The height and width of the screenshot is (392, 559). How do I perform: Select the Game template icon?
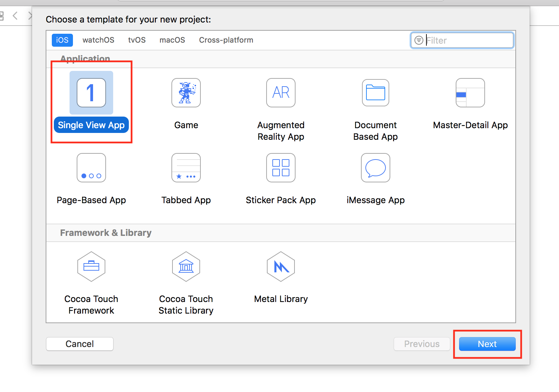coord(186,93)
